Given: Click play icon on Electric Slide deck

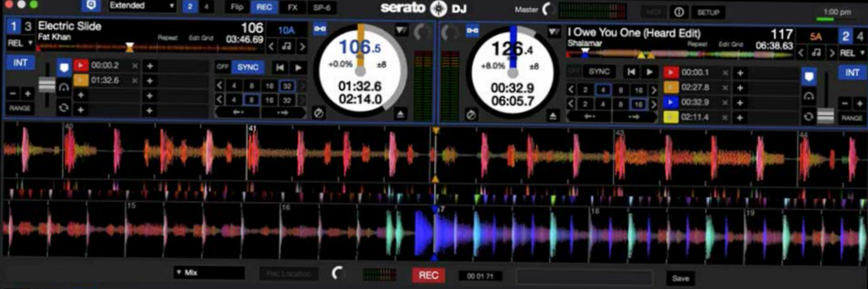Looking at the screenshot, I should point(299,68).
